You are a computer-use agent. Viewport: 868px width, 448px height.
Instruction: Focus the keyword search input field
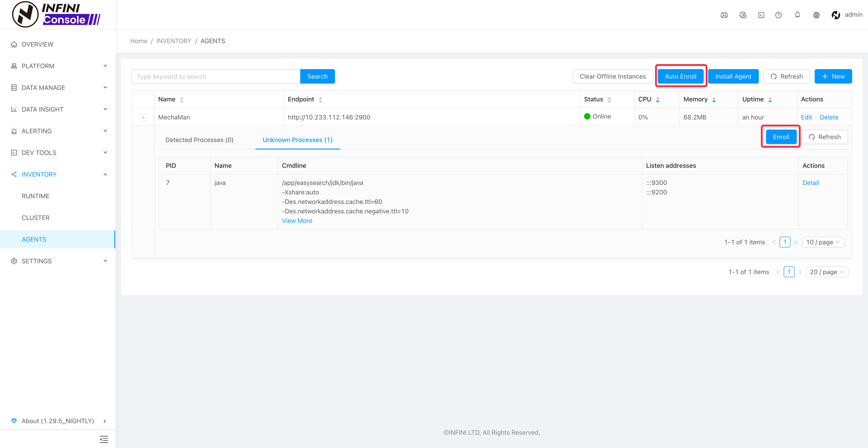216,76
